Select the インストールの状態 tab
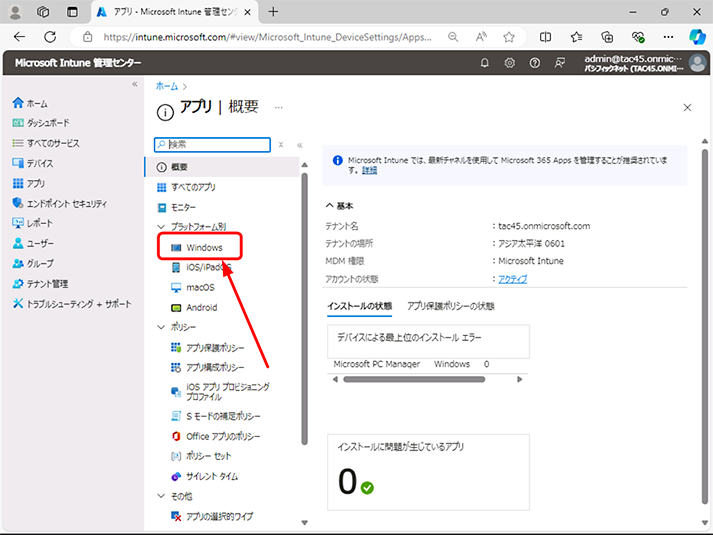Viewport: 713px width, 535px height. coord(360,306)
